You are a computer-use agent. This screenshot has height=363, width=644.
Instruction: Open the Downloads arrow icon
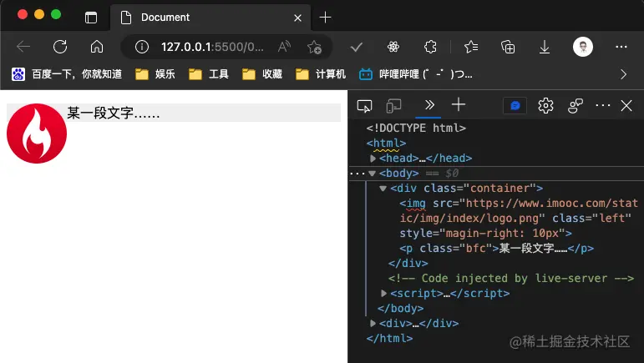pyautogui.click(x=545, y=48)
